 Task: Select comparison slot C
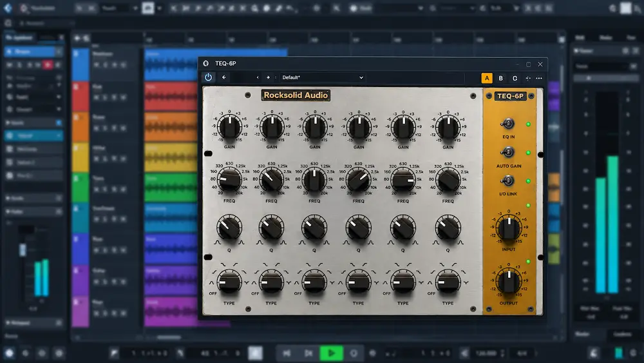click(x=515, y=78)
